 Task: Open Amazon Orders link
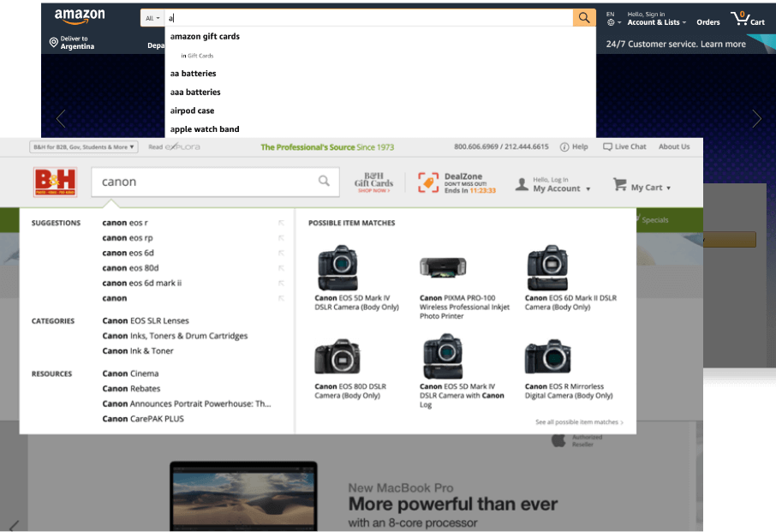[x=708, y=22]
